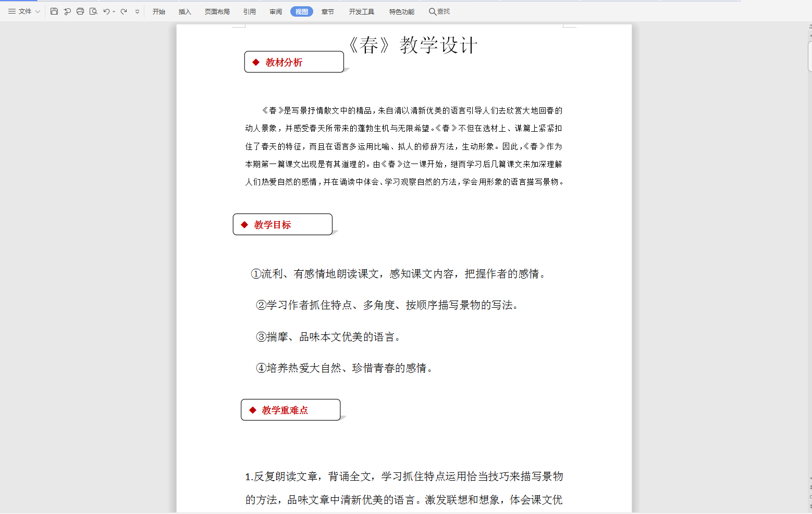Expand the undo history dropdown arrow
The image size is (812, 514).
coord(114,12)
